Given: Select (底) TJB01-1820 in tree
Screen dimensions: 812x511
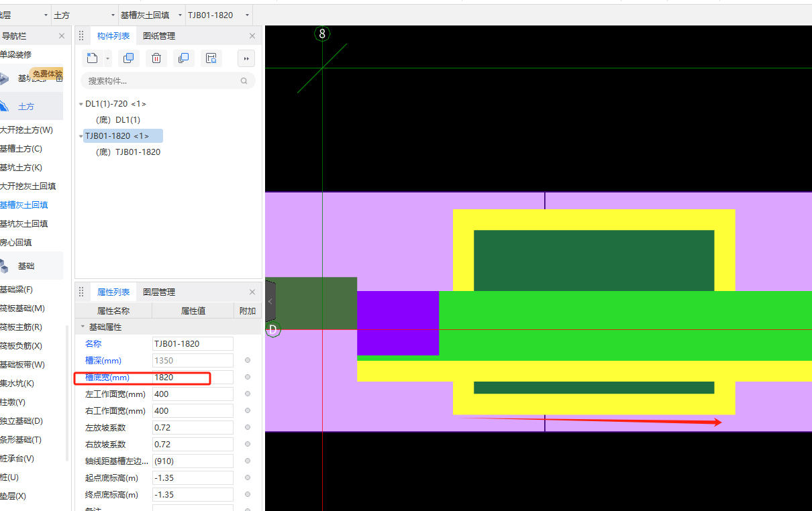Looking at the screenshot, I should (128, 152).
